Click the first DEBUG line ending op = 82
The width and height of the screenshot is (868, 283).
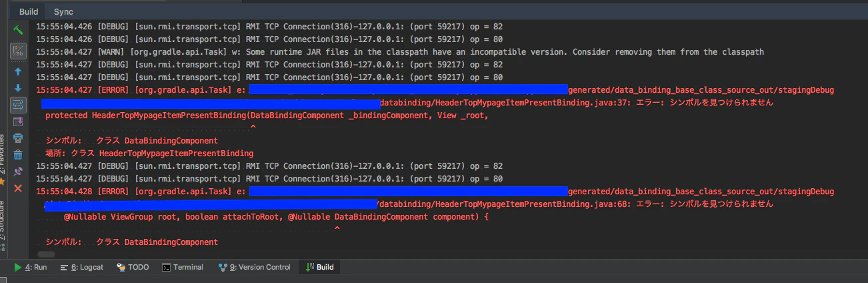(269, 27)
